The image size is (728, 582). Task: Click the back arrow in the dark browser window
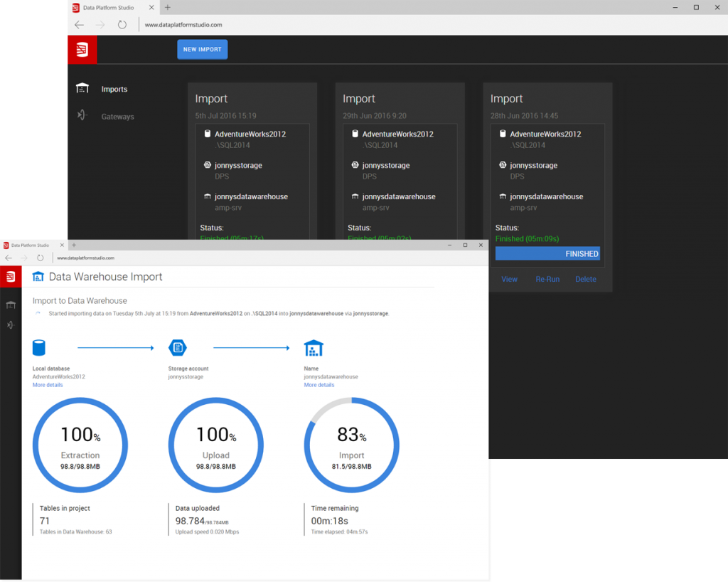(x=79, y=25)
